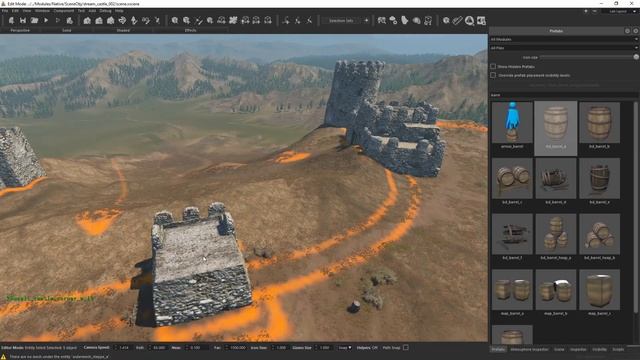This screenshot has width=640, height=360.
Task: Open the Help menu
Action: [119, 11]
